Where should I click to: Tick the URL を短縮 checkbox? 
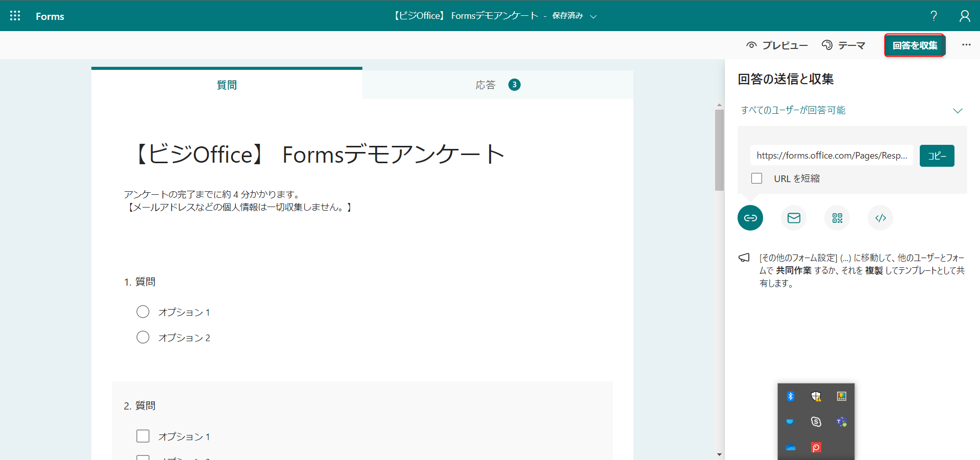[757, 178]
